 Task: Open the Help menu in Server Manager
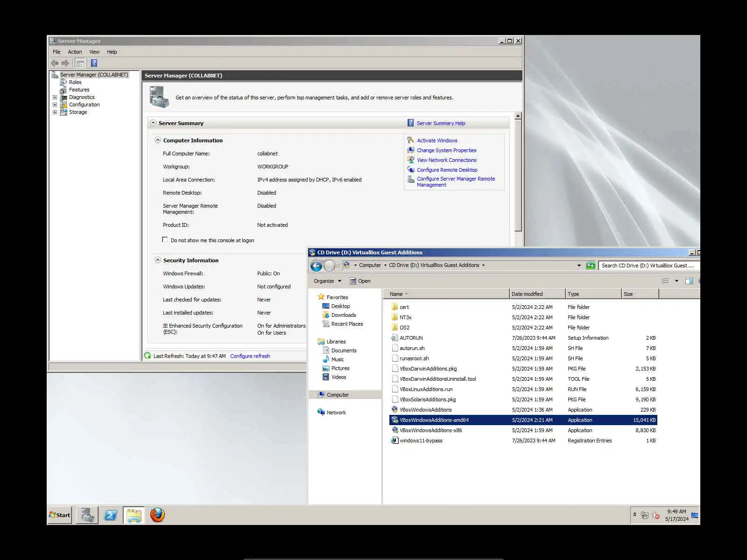tap(112, 52)
